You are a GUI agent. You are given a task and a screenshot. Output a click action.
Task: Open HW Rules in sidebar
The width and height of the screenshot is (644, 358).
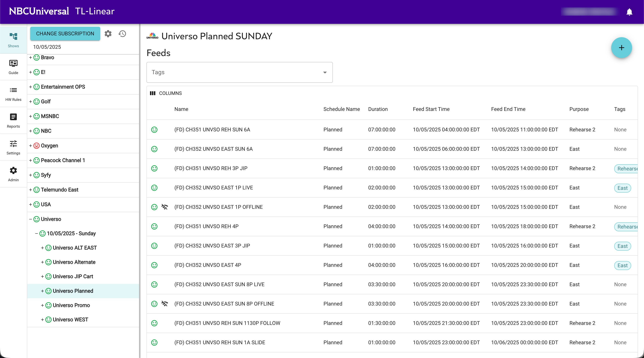pos(13,94)
